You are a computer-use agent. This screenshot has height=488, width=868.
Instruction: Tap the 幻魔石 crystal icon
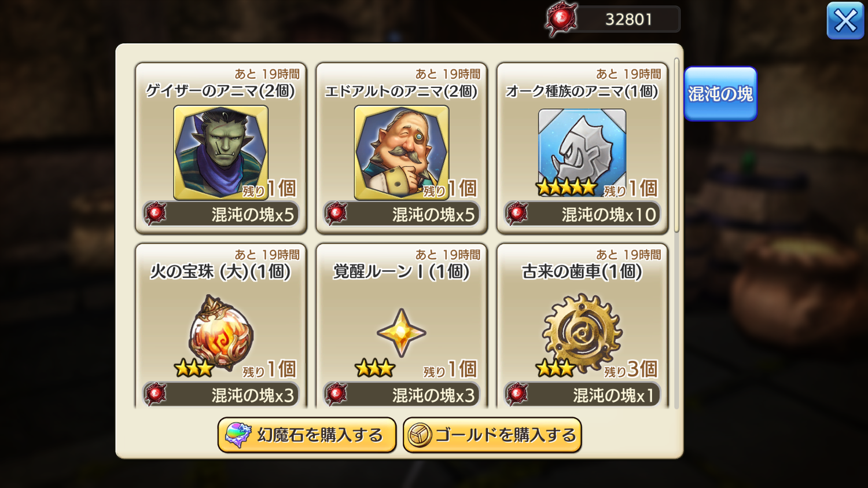tap(238, 435)
